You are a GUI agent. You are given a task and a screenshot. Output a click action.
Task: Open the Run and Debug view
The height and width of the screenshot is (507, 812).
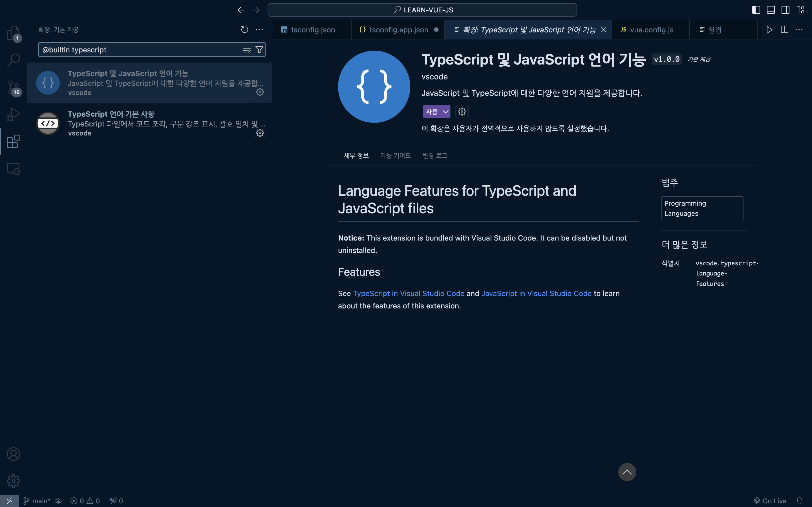click(x=14, y=114)
